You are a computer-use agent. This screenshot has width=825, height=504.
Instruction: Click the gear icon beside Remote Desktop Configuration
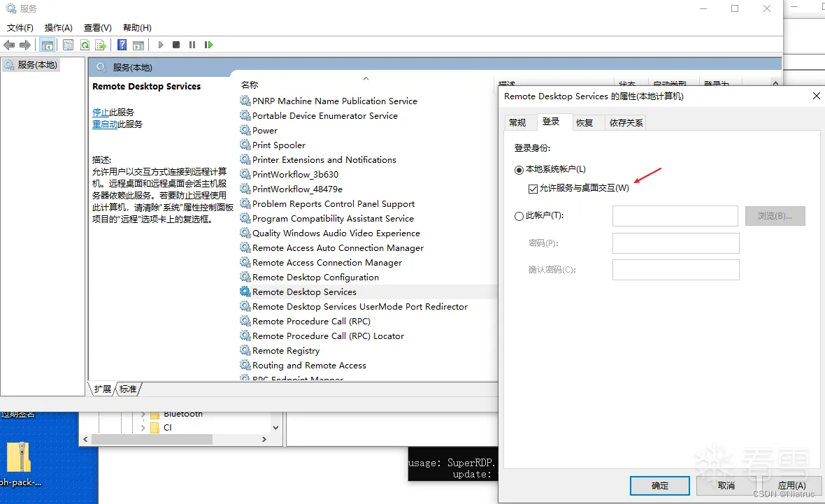point(245,277)
